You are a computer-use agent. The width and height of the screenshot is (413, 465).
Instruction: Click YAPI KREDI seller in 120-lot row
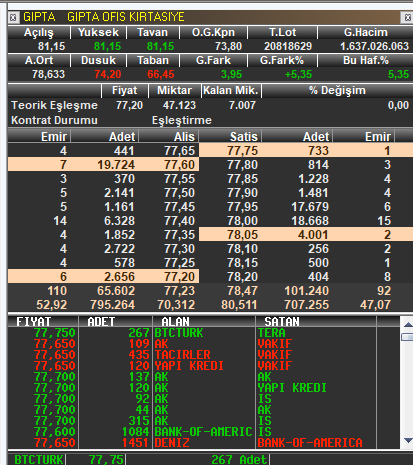tap(292, 388)
